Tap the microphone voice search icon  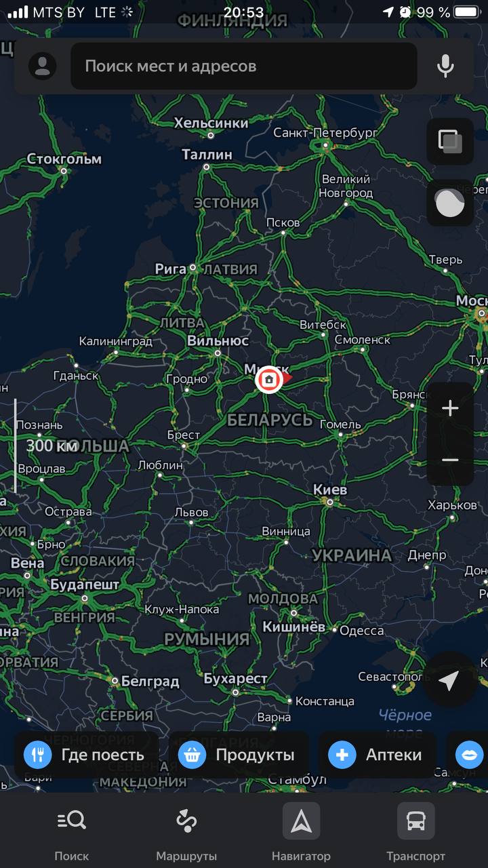pos(445,66)
